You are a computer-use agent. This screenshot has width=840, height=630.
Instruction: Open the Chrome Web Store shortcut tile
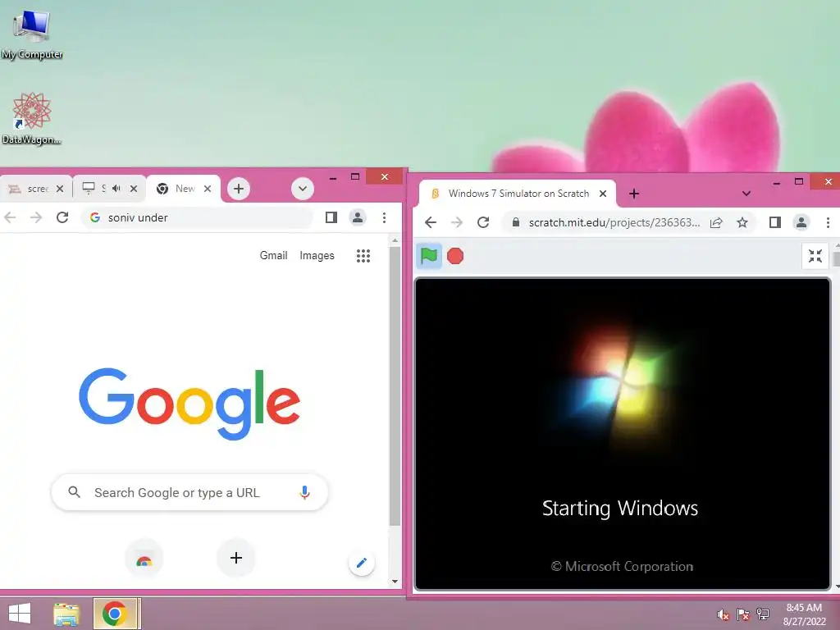coord(144,559)
